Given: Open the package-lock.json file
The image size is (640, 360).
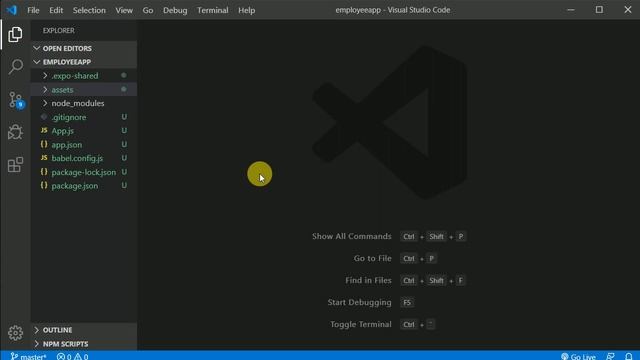Looking at the screenshot, I should tap(84, 172).
